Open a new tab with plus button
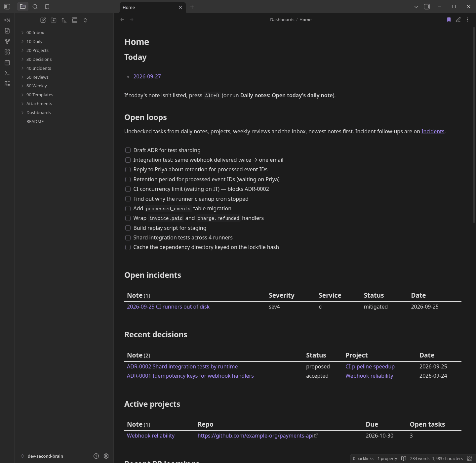Screen dimensions: 476x463 (192, 7)
